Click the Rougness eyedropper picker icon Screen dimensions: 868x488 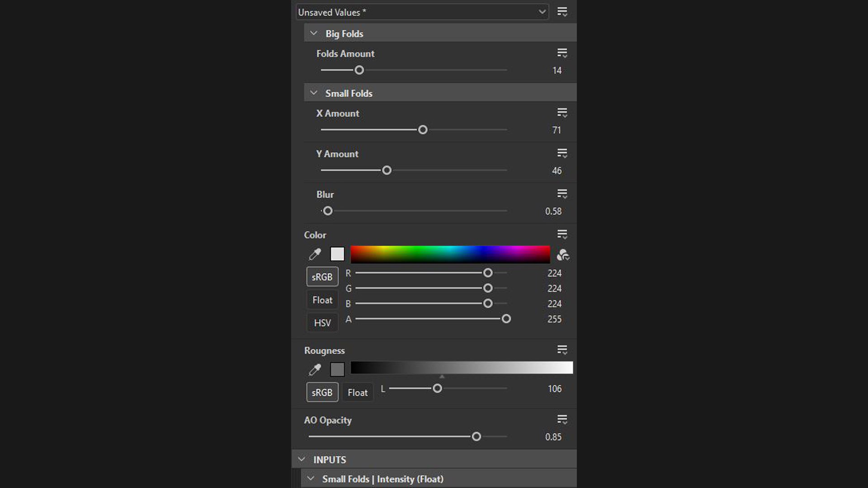pos(315,370)
